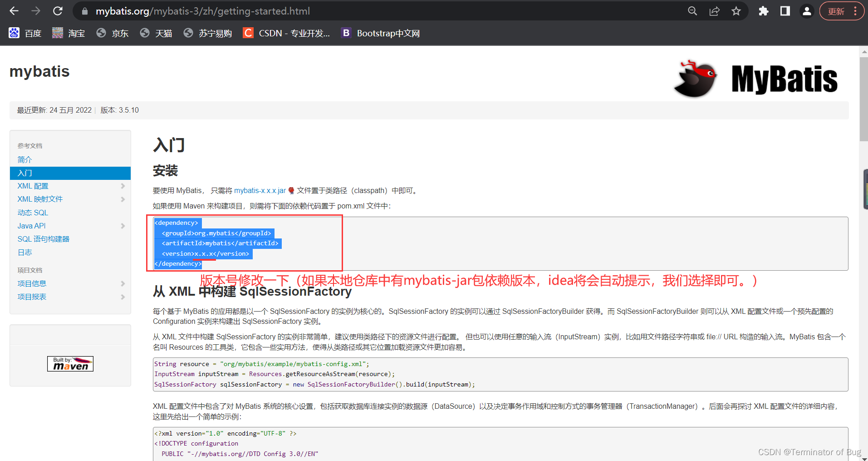Open the extensions puzzle icon
The height and width of the screenshot is (461, 868).
pos(764,11)
